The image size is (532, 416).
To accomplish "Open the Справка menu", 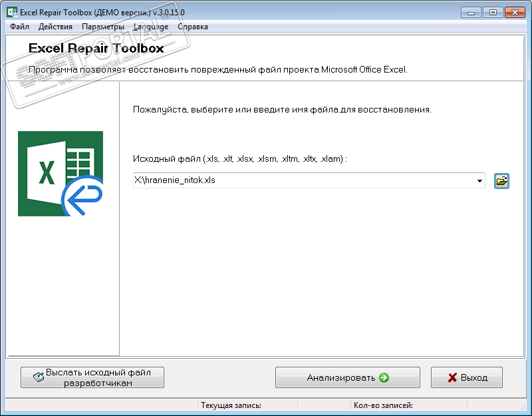I will coord(193,27).
